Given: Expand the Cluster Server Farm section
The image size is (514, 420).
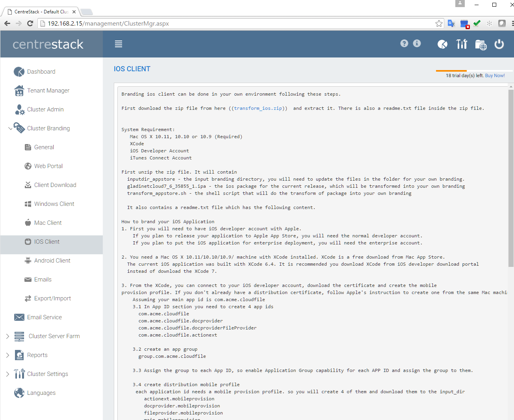Looking at the screenshot, I should [7, 336].
